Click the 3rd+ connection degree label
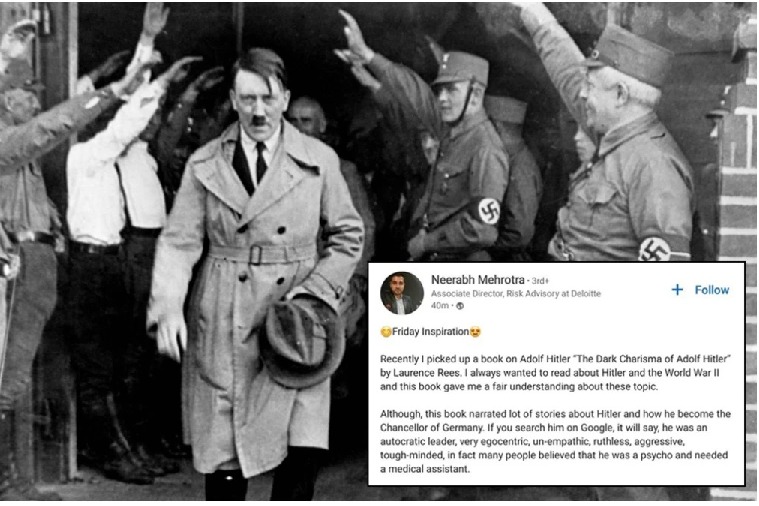The height and width of the screenshot is (506, 759). (540, 281)
